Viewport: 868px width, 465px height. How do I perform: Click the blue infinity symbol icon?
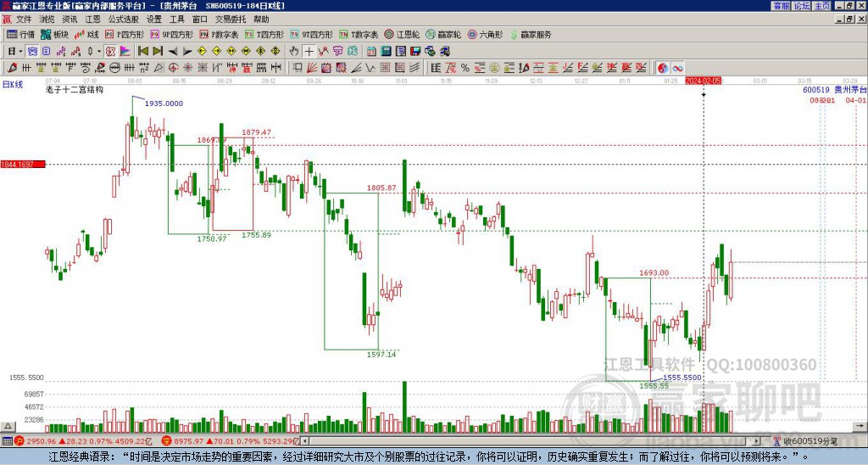tap(677, 68)
